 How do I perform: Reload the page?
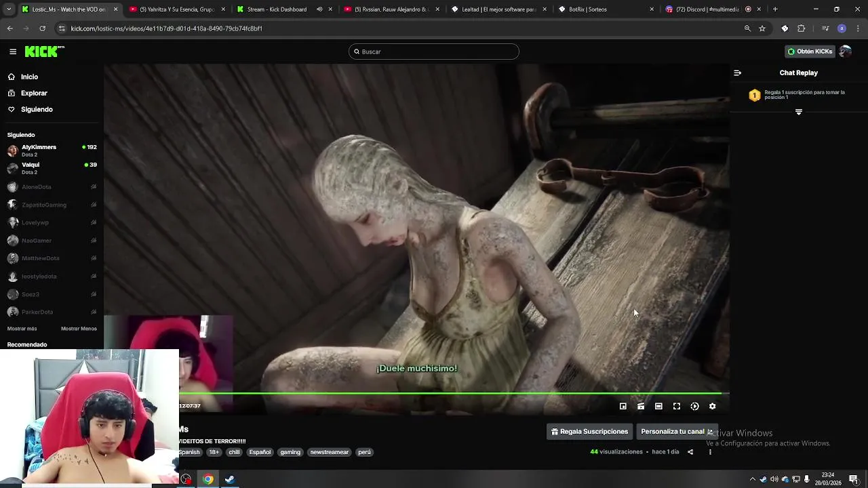coord(42,28)
